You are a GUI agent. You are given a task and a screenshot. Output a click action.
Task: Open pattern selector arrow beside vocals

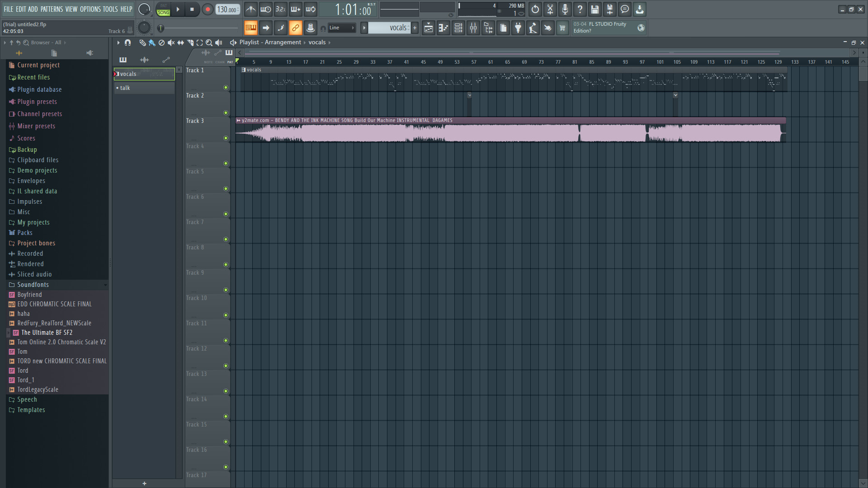(x=364, y=28)
